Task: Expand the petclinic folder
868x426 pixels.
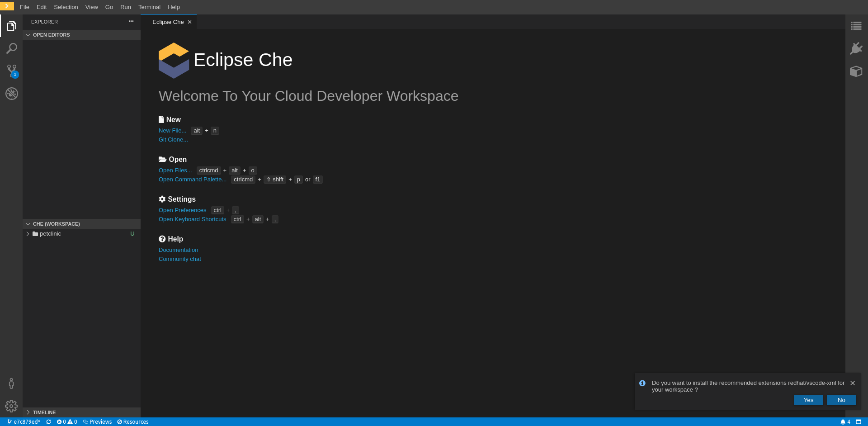Action: 28,234
